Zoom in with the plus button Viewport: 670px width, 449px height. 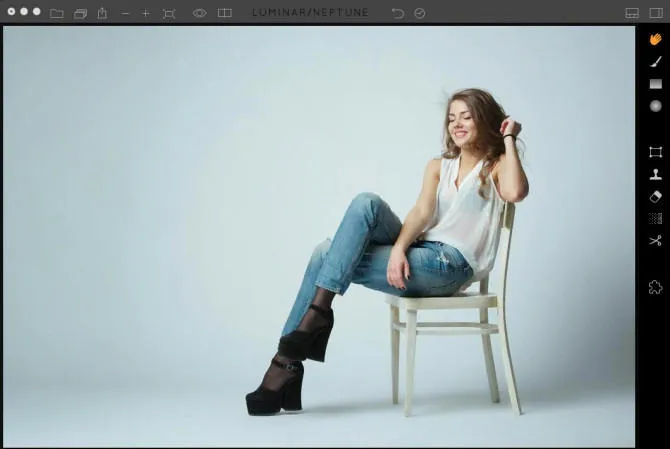pyautogui.click(x=146, y=13)
